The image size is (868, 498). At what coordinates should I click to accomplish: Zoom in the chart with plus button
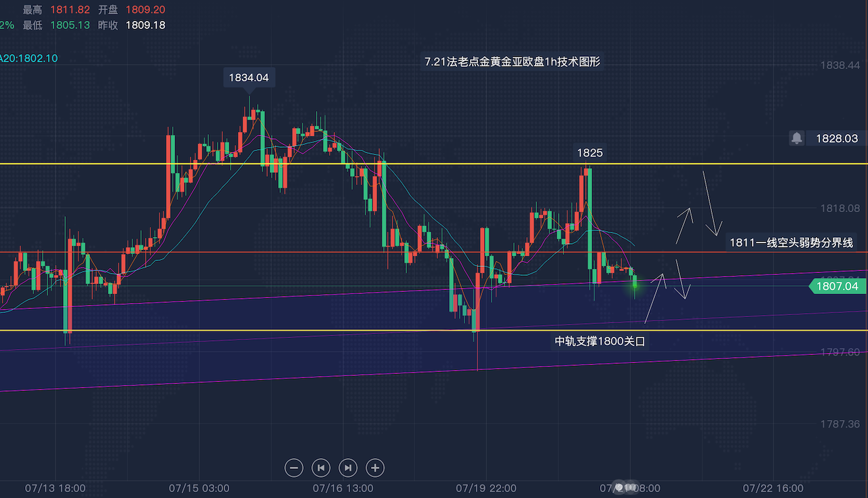click(375, 468)
